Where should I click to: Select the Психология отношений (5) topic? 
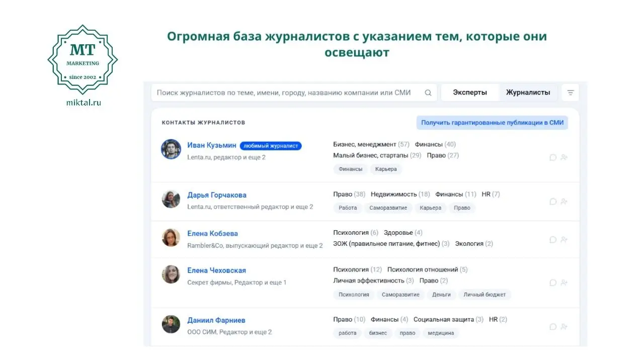428,269
